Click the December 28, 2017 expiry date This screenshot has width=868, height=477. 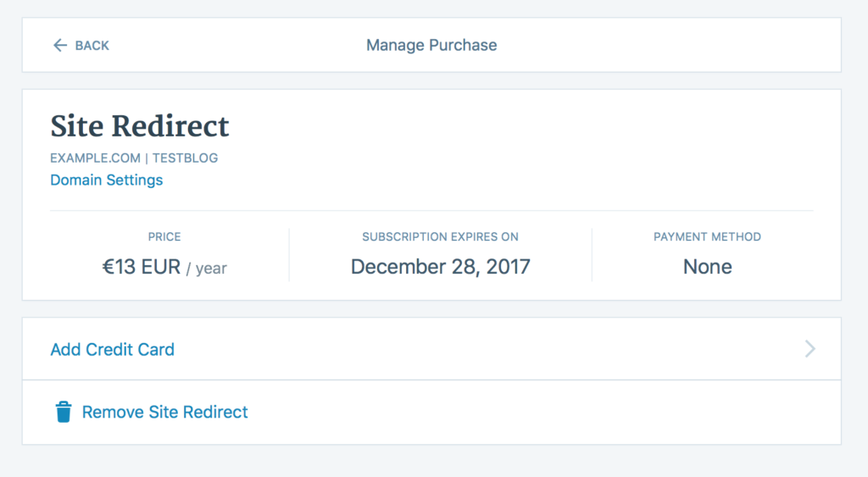(440, 267)
